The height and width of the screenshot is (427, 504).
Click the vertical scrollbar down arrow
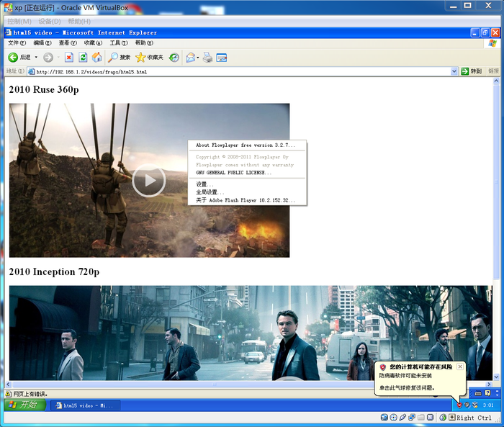496,377
